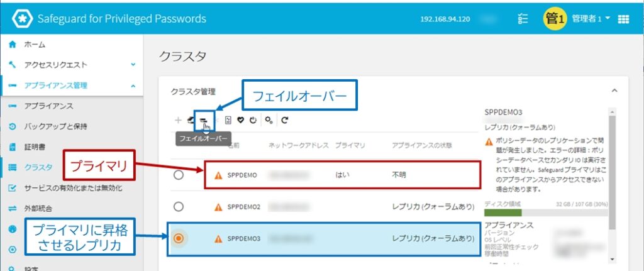Open the task checklist icon in header
This screenshot has width=644, height=271.
(523, 19)
